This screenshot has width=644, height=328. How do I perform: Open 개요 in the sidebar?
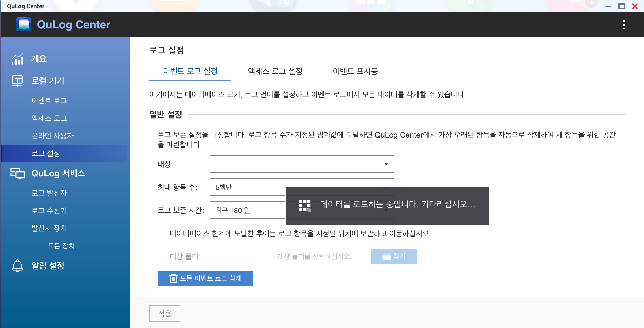[x=39, y=59]
